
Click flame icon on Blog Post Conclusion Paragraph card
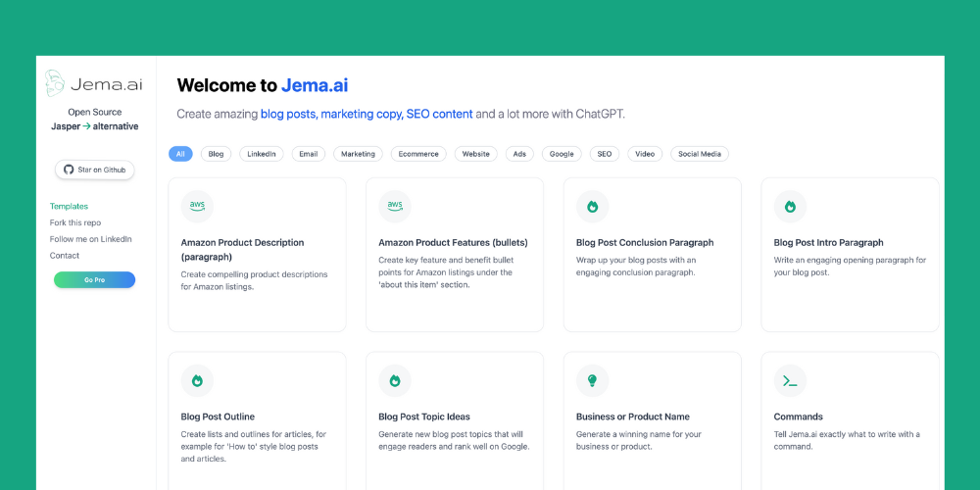592,207
